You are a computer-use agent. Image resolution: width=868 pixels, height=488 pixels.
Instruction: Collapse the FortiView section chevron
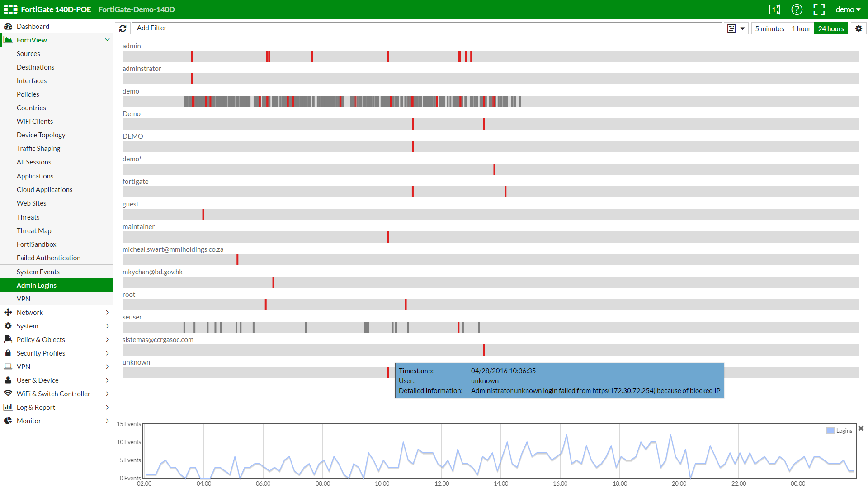pos(107,40)
